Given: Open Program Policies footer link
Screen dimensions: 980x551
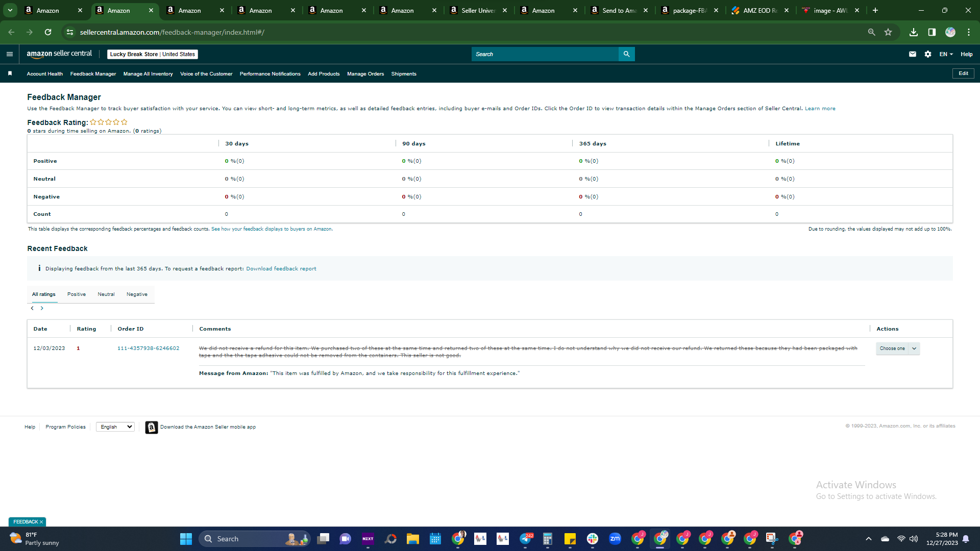Looking at the screenshot, I should (65, 427).
